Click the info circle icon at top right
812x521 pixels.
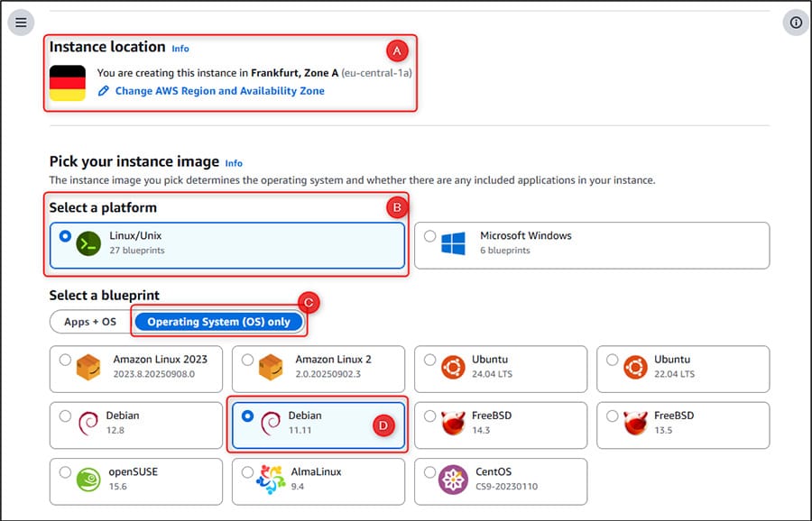click(x=795, y=23)
